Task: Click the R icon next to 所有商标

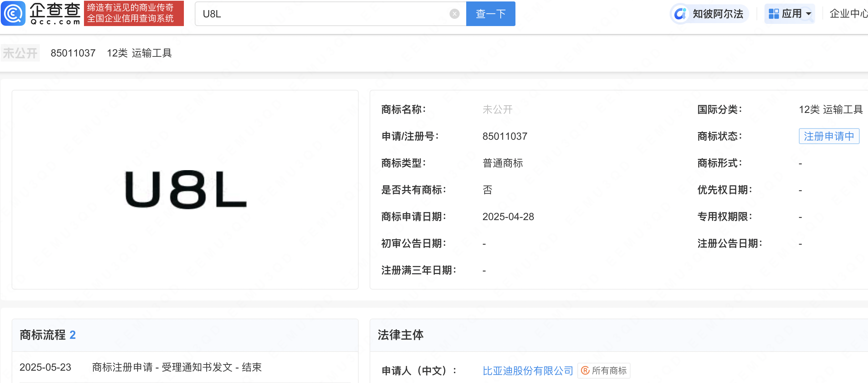Action: pos(585,370)
